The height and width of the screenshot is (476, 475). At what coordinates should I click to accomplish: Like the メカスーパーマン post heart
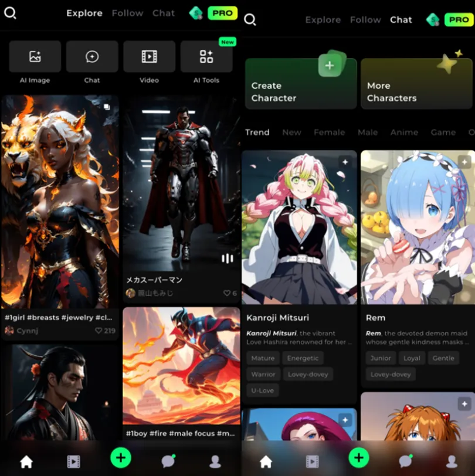tap(226, 293)
